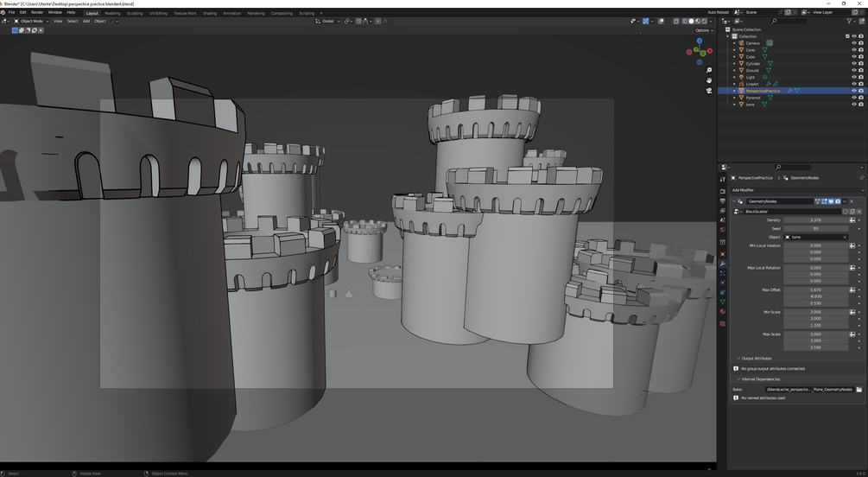Open the Material properties tab icon
The width and height of the screenshot is (868, 477).
pos(722,311)
